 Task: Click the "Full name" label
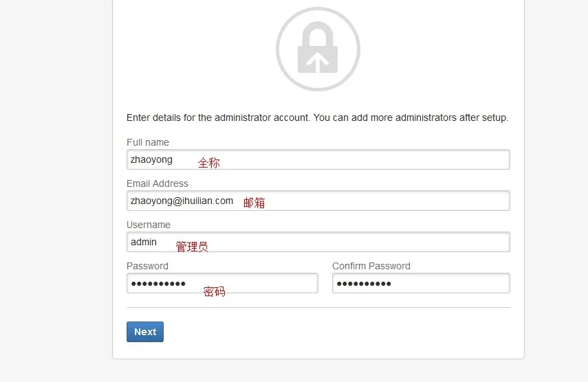click(x=147, y=142)
